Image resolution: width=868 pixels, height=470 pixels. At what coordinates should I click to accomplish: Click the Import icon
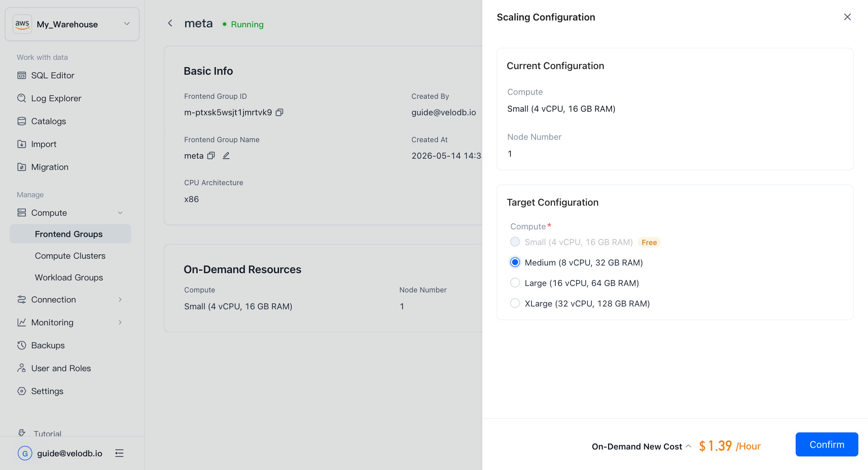point(22,144)
